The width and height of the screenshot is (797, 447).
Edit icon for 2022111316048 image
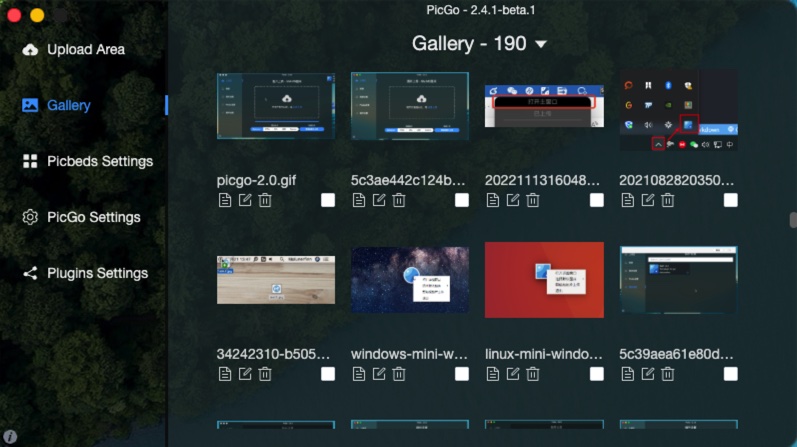(x=513, y=200)
